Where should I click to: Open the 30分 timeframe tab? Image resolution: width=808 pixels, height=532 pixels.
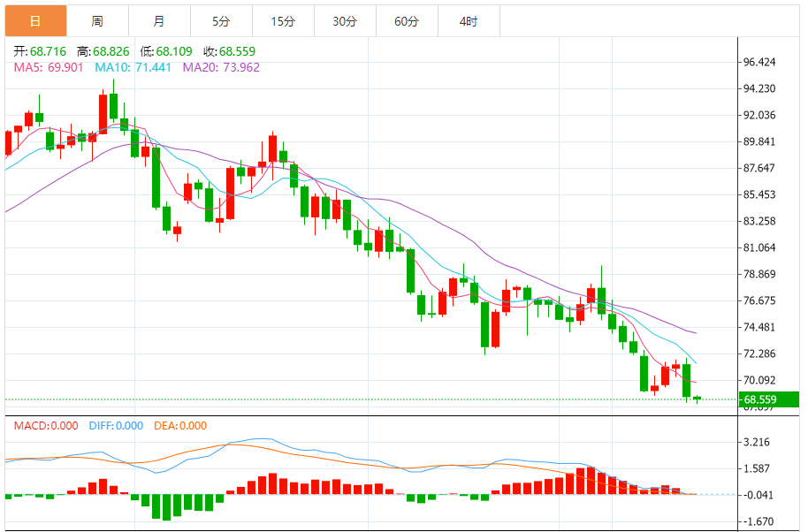(345, 21)
